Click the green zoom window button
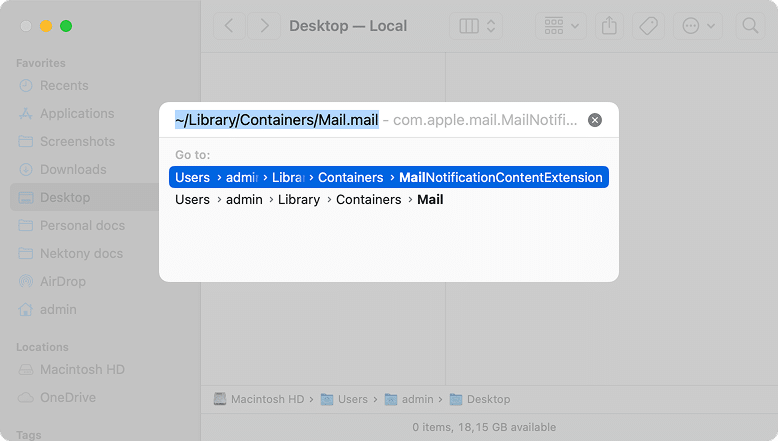 [x=66, y=26]
